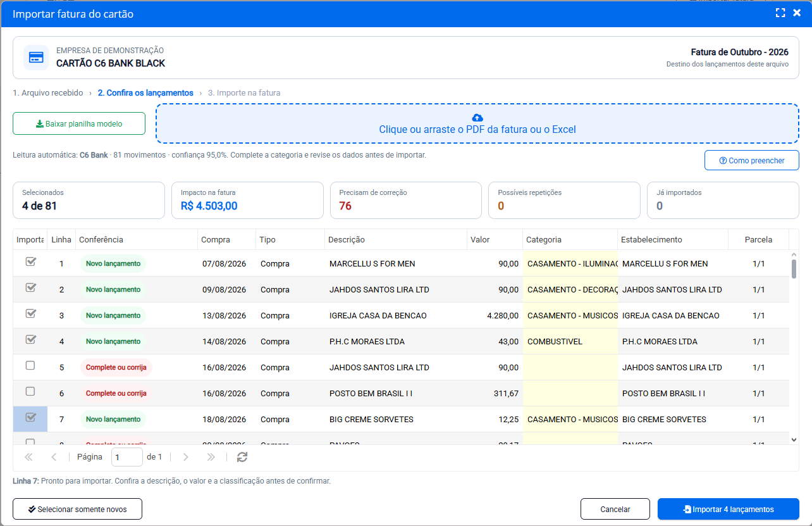The height and width of the screenshot is (526, 812).
Task: Click the fullscreen expand icon in header
Action: [x=780, y=13]
